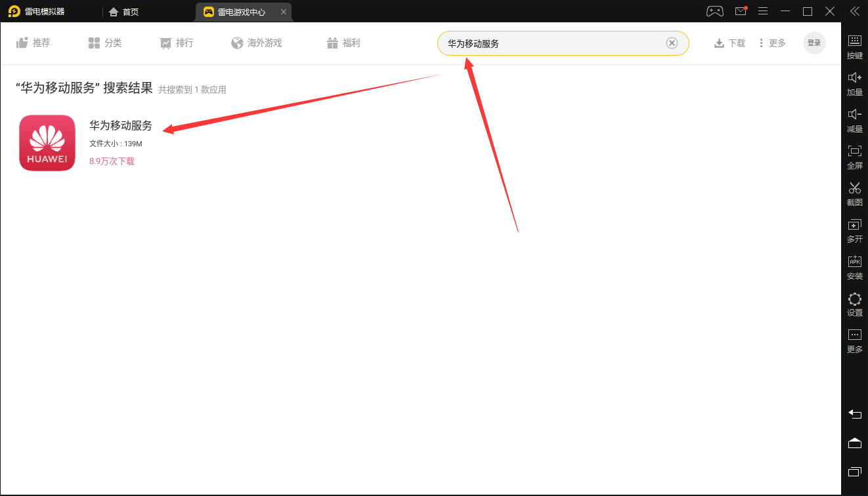The width and height of the screenshot is (868, 496).
Task: Click the 登录 login button
Action: click(814, 43)
